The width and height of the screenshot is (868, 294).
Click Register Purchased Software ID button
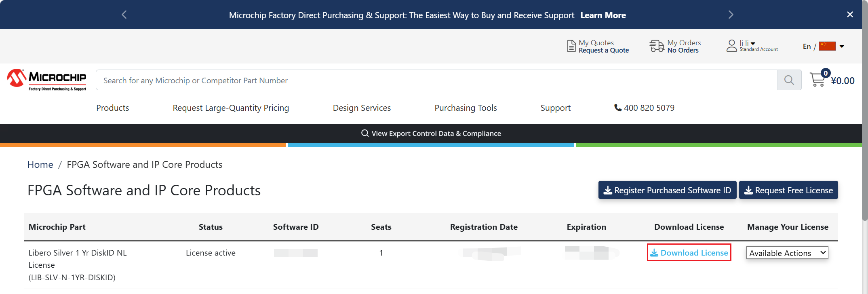(x=667, y=190)
